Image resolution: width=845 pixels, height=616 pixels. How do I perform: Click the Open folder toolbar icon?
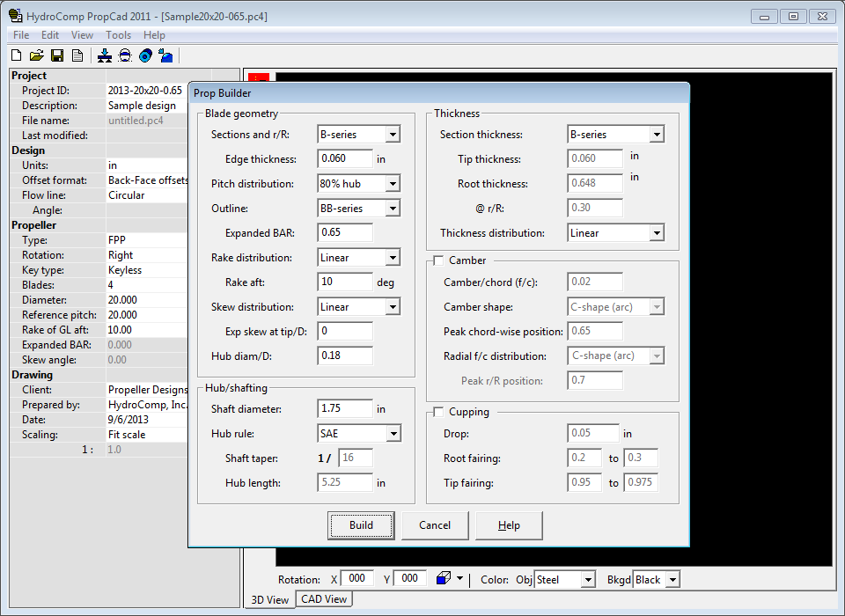tap(36, 55)
